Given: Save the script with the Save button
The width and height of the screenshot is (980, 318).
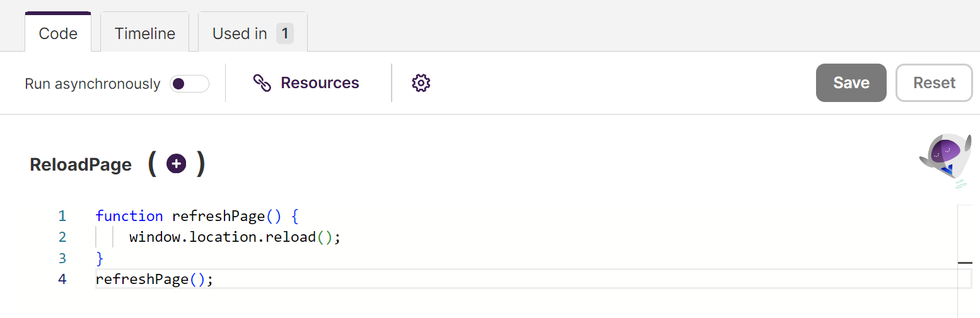Looking at the screenshot, I should (x=851, y=82).
